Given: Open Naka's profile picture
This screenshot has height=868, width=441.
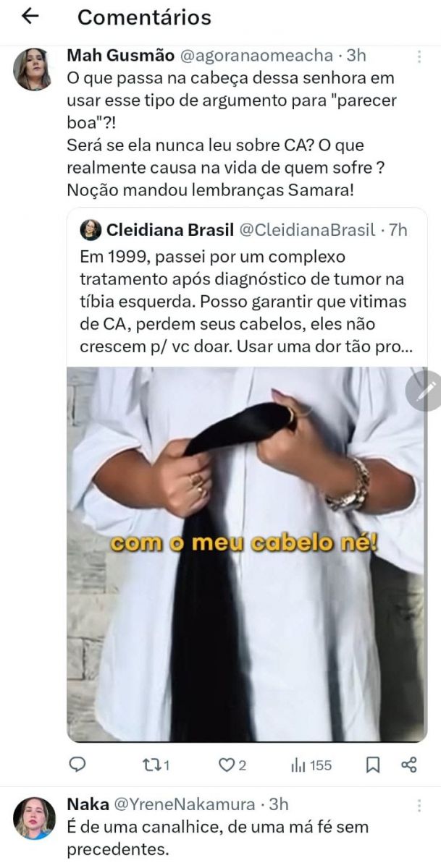Looking at the screenshot, I should [x=34, y=818].
